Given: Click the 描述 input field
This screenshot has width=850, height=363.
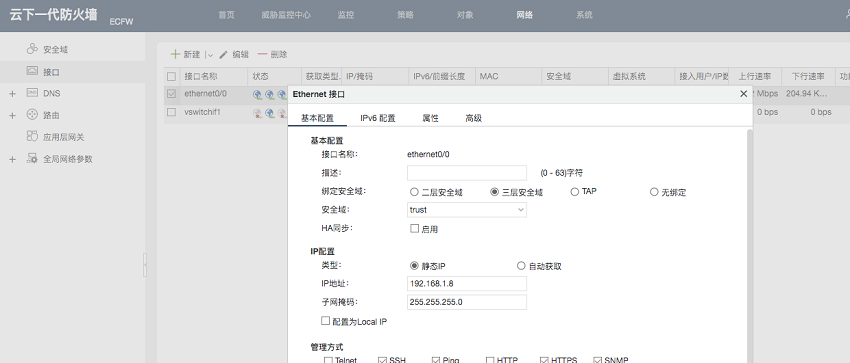Looking at the screenshot, I should pyautogui.click(x=467, y=173).
